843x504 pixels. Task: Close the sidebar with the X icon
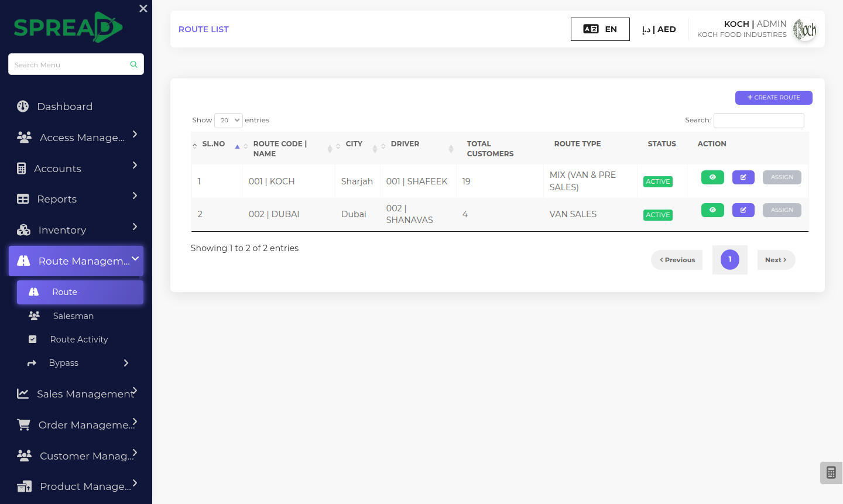(143, 9)
